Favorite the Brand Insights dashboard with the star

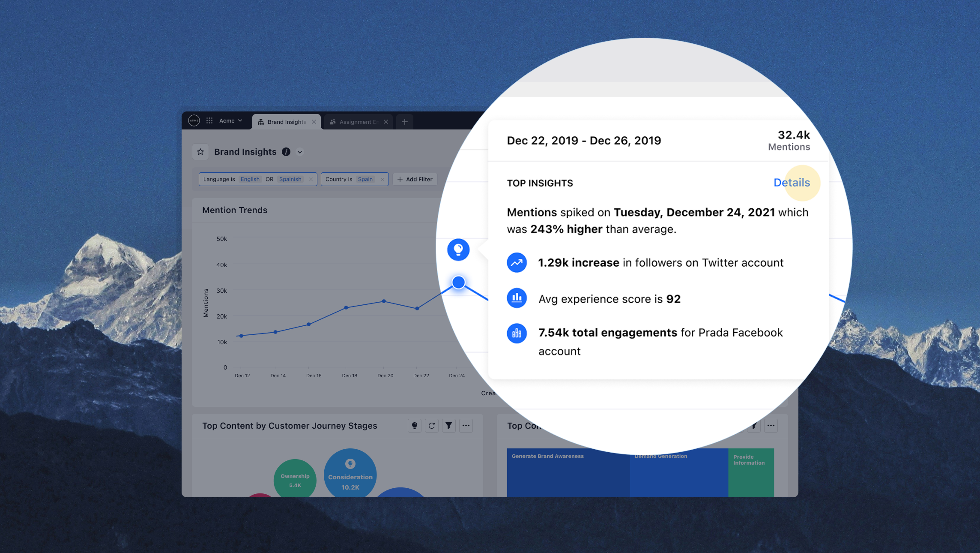200,151
